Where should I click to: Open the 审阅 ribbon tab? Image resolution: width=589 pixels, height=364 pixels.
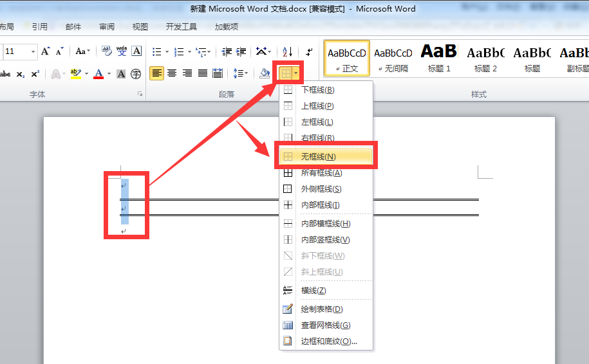(x=107, y=26)
